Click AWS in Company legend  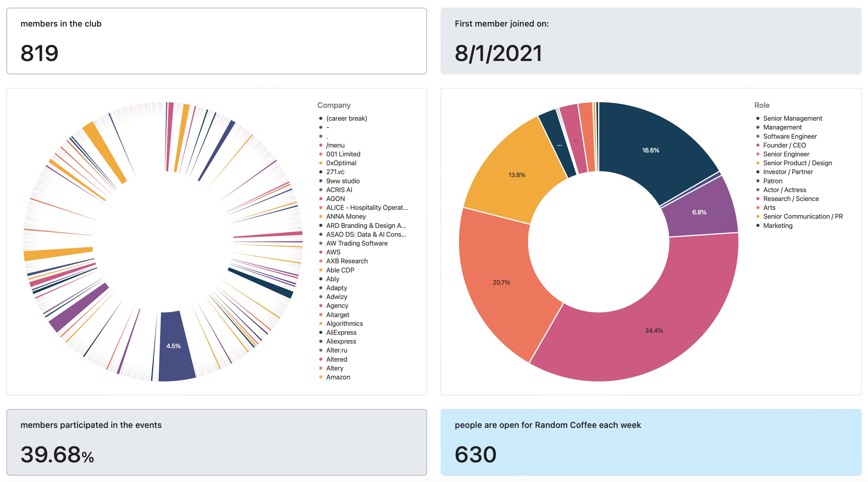click(330, 252)
